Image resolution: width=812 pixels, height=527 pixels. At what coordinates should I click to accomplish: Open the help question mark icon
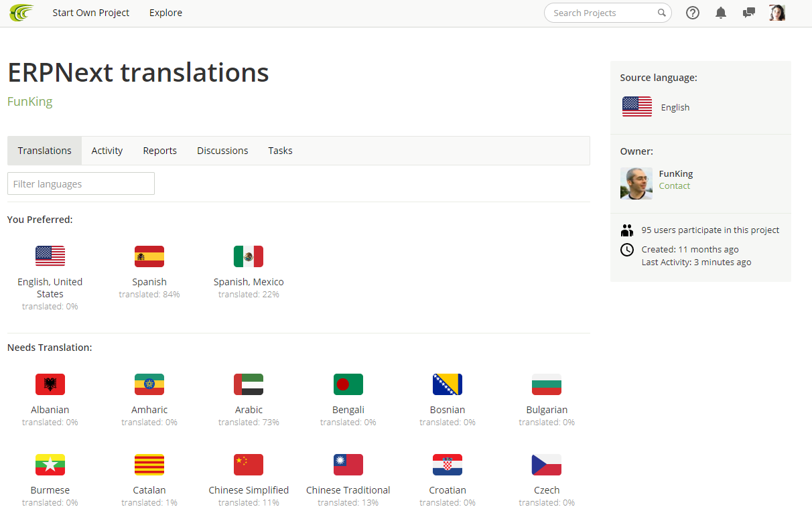click(x=693, y=13)
